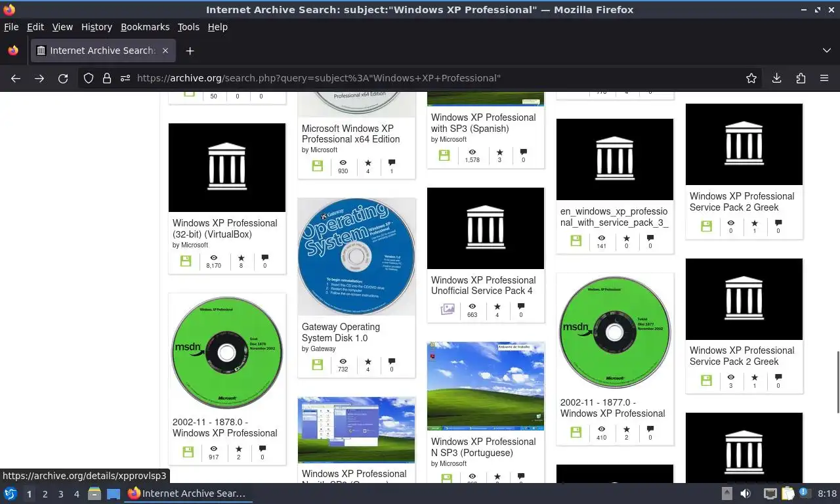Click the site security padlock icon
The height and width of the screenshot is (504, 840).
coord(107,78)
